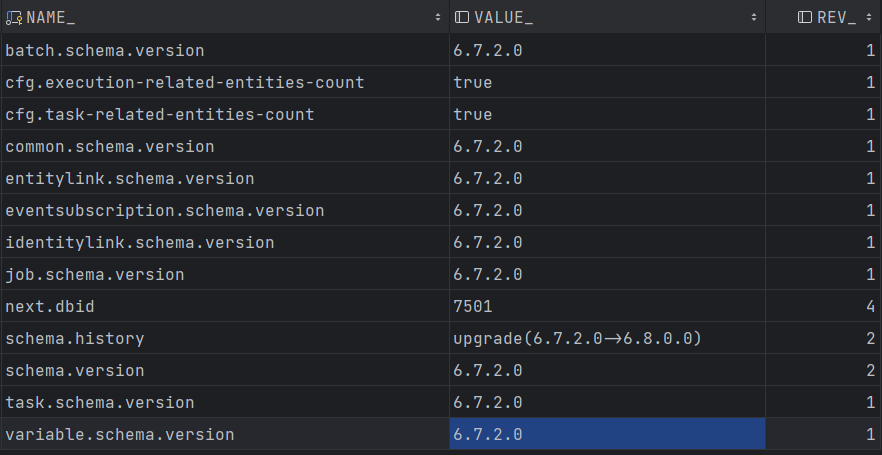Toggle the sort arrows on the VALUE_ column
The height and width of the screenshot is (455, 882).
point(754,18)
